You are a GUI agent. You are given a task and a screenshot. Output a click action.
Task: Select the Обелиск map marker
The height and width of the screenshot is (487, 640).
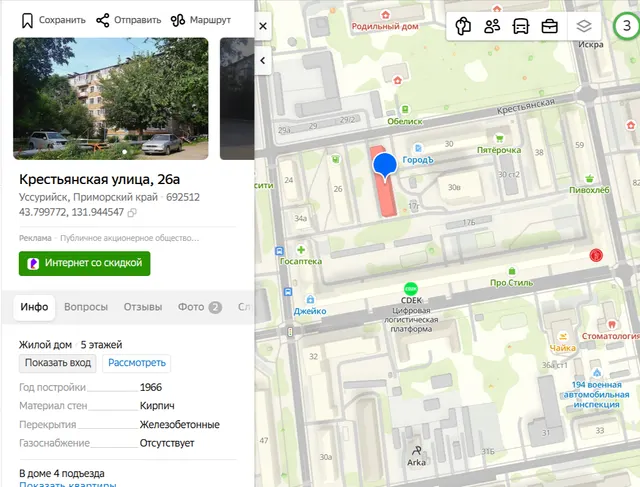(x=405, y=109)
